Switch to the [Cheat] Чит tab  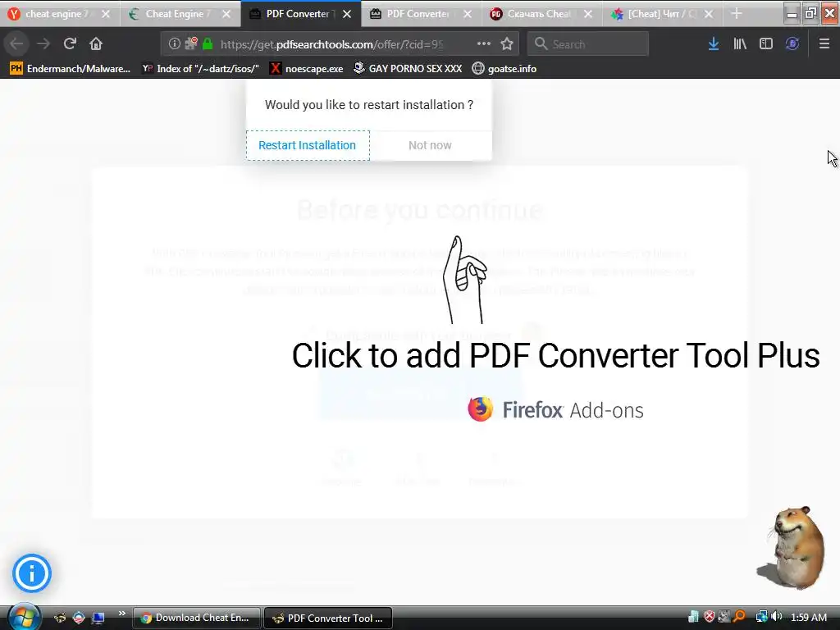[x=662, y=14]
